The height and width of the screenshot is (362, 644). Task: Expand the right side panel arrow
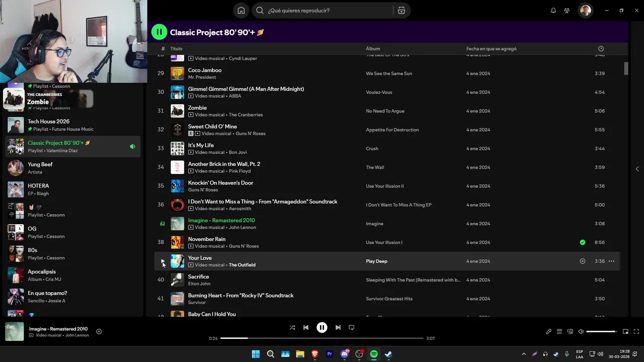click(x=637, y=169)
